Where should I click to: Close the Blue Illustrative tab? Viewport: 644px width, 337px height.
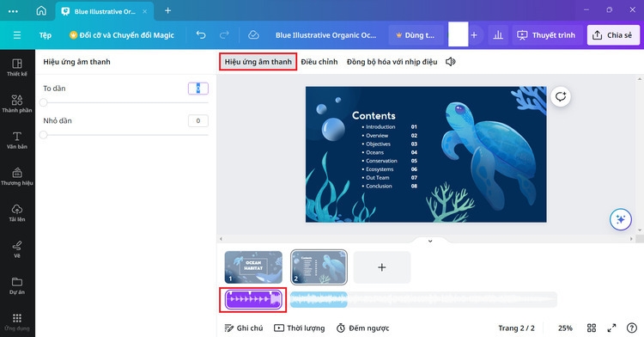tap(144, 11)
